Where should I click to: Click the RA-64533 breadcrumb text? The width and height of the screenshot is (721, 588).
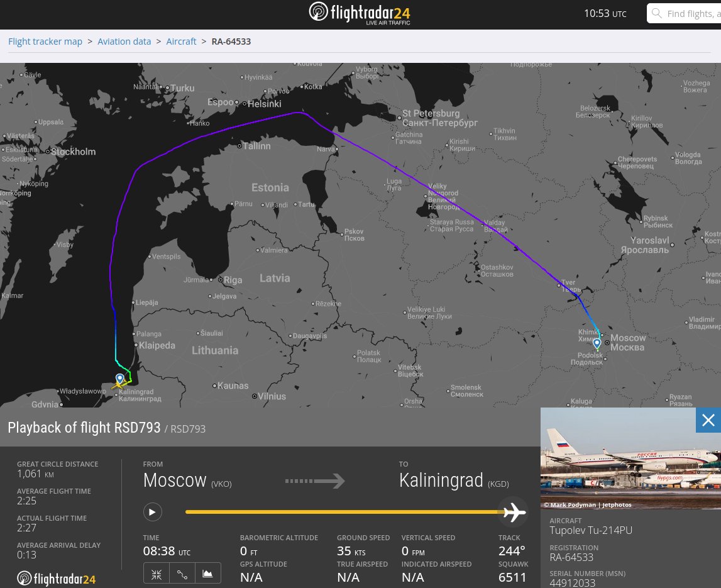pyautogui.click(x=231, y=42)
